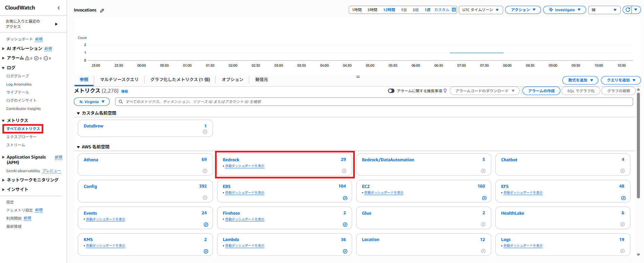
Task: Open the UTC timezone dropdown
Action: tap(481, 10)
